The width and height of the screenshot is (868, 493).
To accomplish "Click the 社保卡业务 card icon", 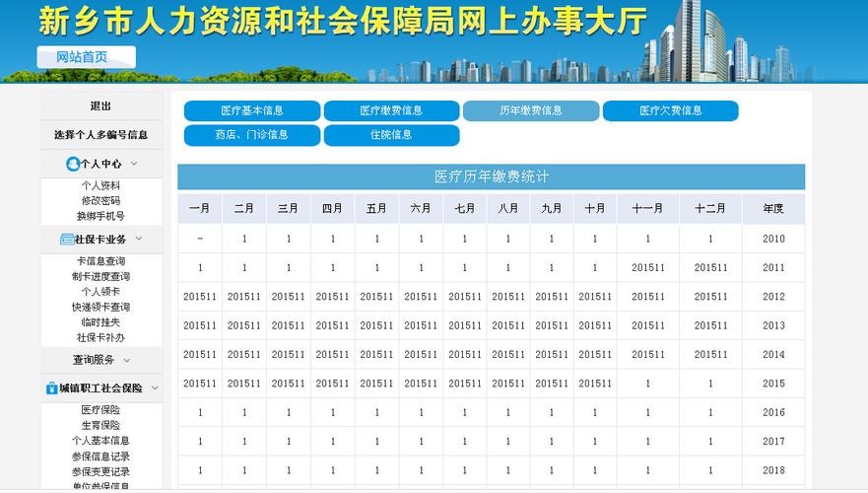I will (66, 240).
